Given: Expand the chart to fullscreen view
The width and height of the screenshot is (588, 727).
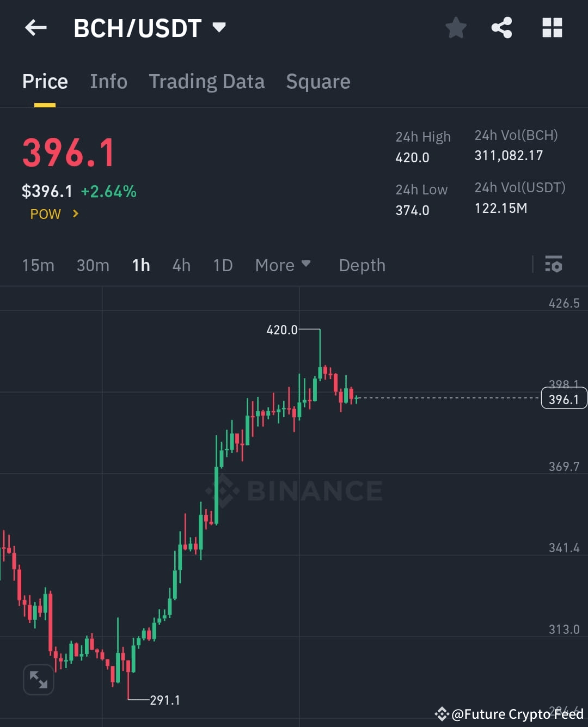Looking at the screenshot, I should click(x=38, y=680).
